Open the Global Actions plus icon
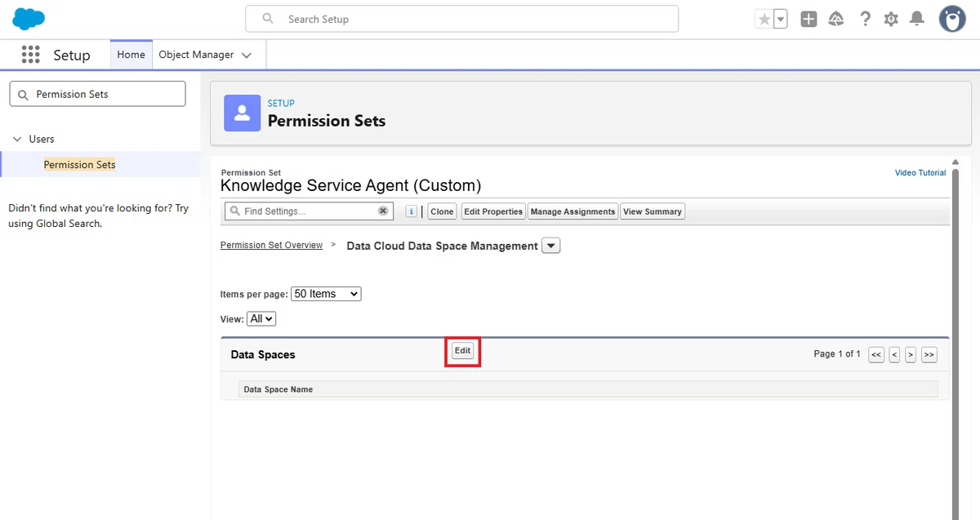 (x=808, y=20)
